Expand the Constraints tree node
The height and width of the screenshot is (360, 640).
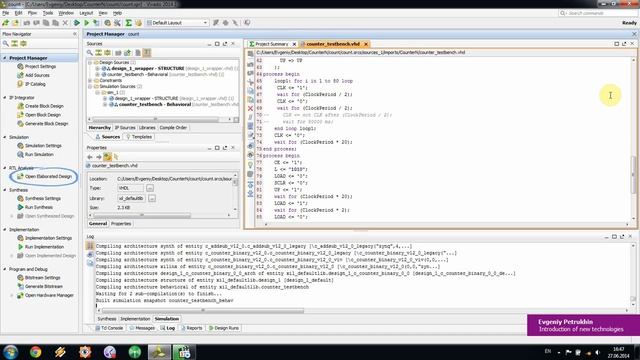pyautogui.click(x=90, y=80)
